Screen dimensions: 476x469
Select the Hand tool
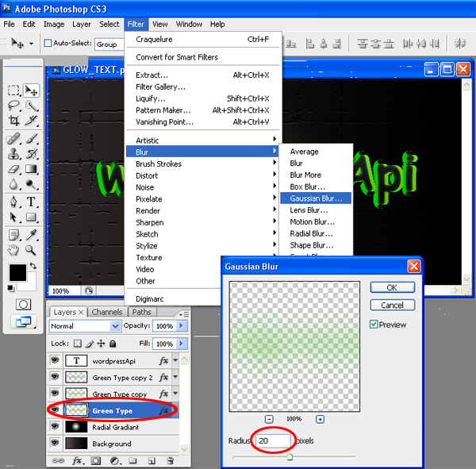click(13, 250)
